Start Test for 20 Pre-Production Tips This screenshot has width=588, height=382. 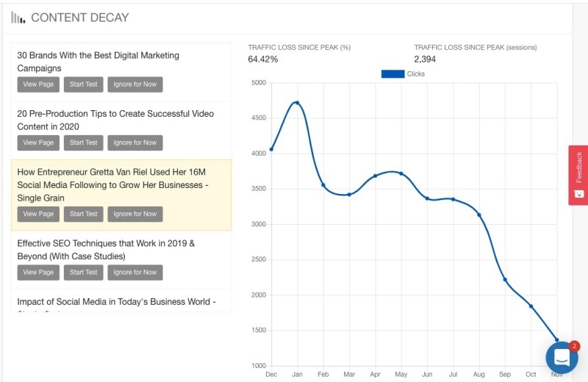point(83,143)
